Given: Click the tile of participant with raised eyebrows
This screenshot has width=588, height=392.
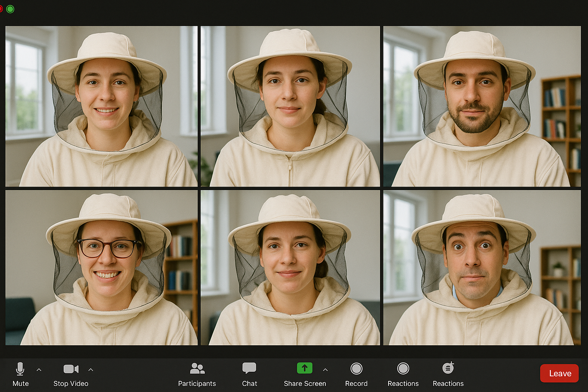Looking at the screenshot, I should pyautogui.click(x=482, y=268).
